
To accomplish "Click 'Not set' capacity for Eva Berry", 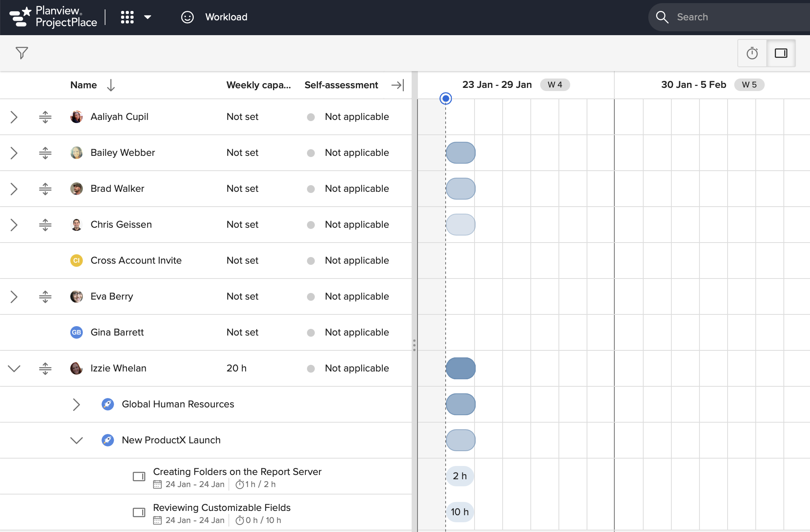I will tap(242, 296).
